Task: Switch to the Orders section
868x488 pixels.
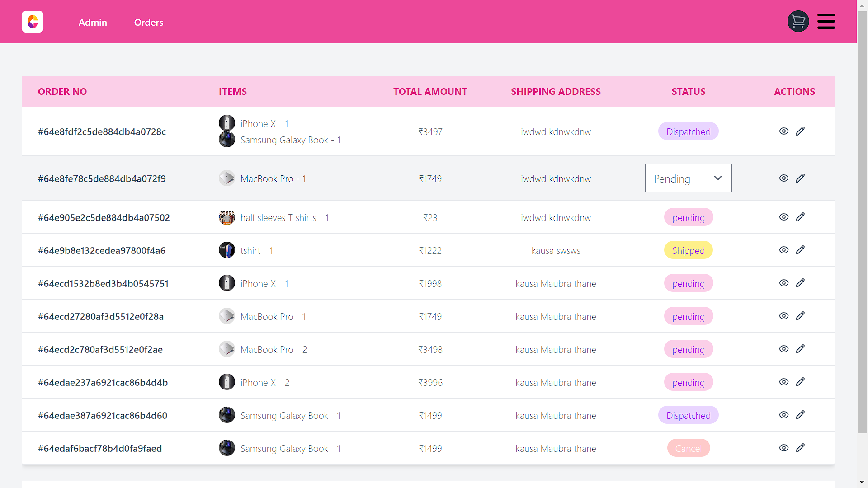Action: tap(148, 22)
